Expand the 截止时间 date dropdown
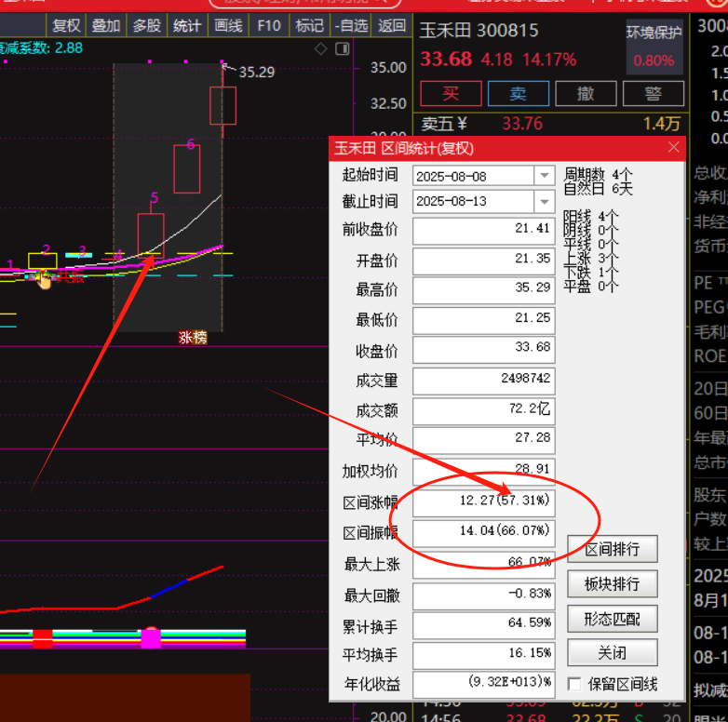The height and width of the screenshot is (722, 728). [545, 201]
